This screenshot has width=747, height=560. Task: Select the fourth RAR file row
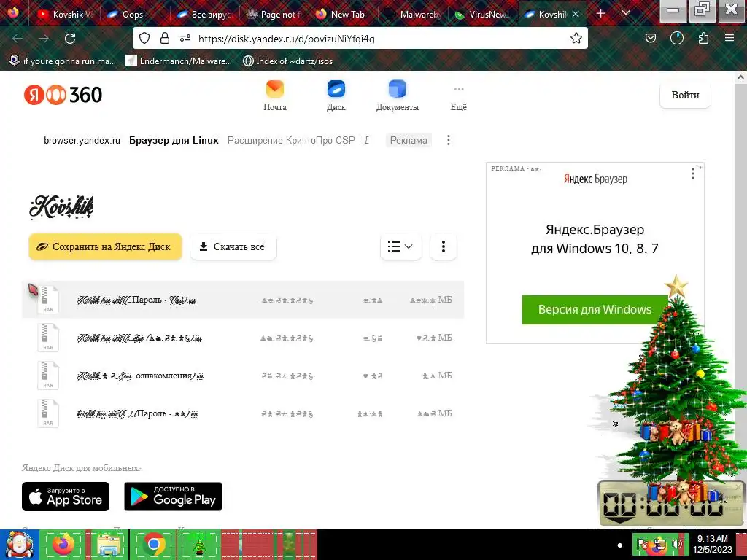(x=243, y=413)
